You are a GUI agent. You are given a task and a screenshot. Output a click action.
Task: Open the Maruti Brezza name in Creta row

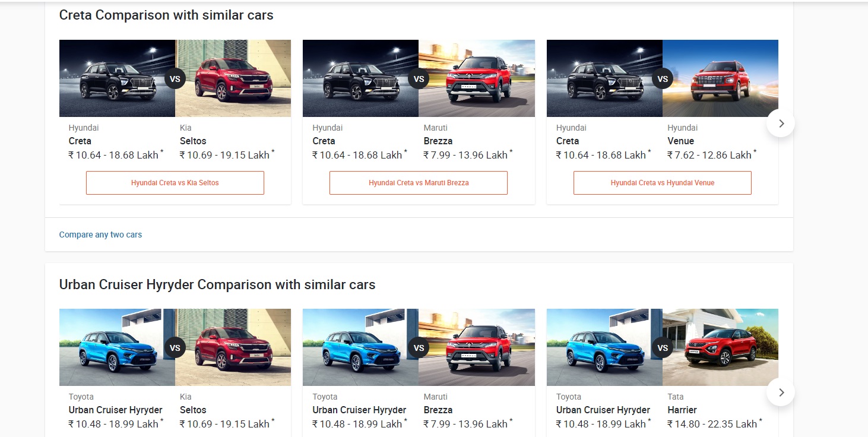pos(438,141)
